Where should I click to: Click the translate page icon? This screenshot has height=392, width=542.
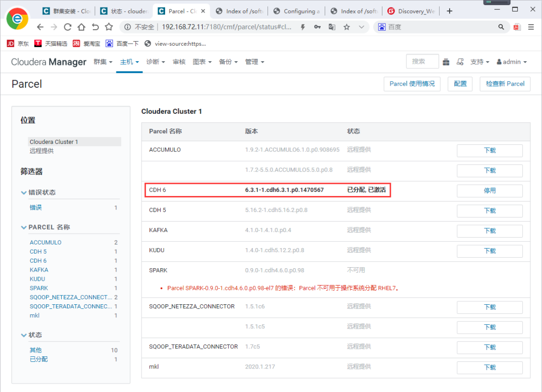[x=332, y=27]
